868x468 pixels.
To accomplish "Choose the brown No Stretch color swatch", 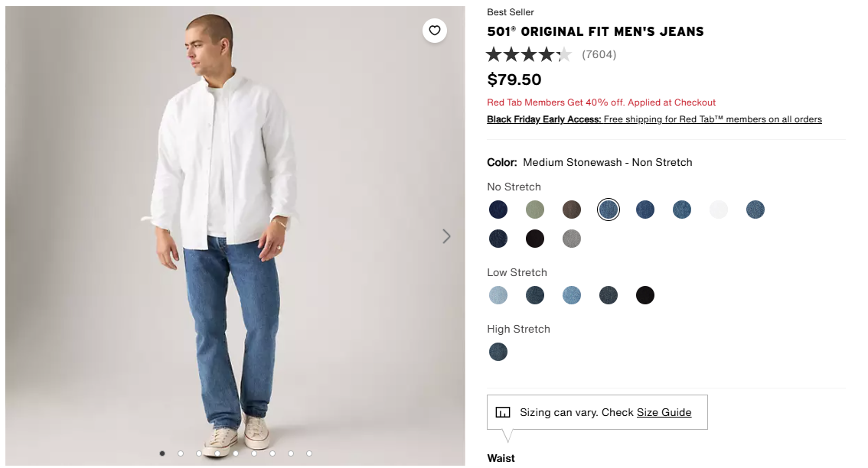I will pos(572,210).
